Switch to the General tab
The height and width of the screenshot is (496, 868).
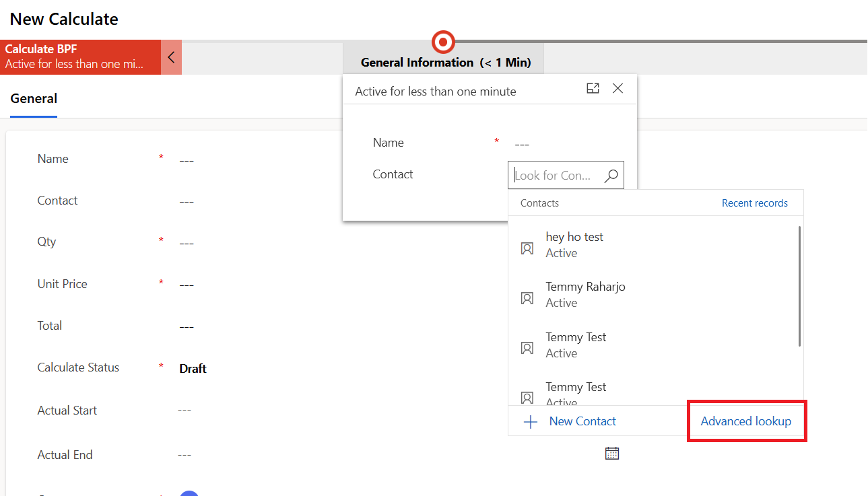[x=34, y=98]
